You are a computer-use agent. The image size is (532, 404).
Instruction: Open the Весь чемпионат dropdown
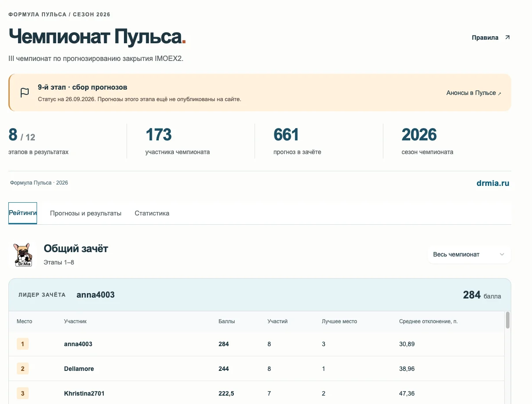469,254
